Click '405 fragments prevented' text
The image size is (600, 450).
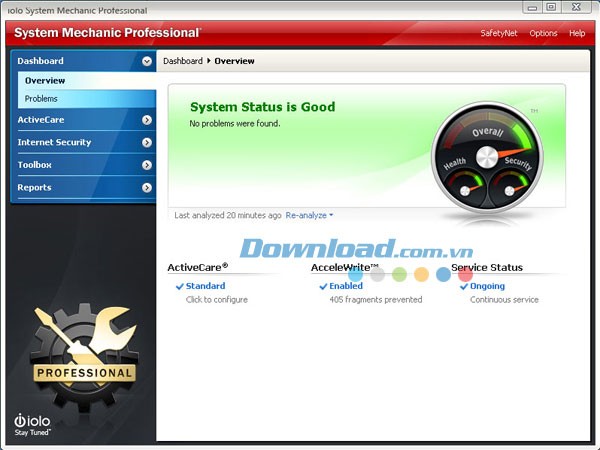[376, 300]
